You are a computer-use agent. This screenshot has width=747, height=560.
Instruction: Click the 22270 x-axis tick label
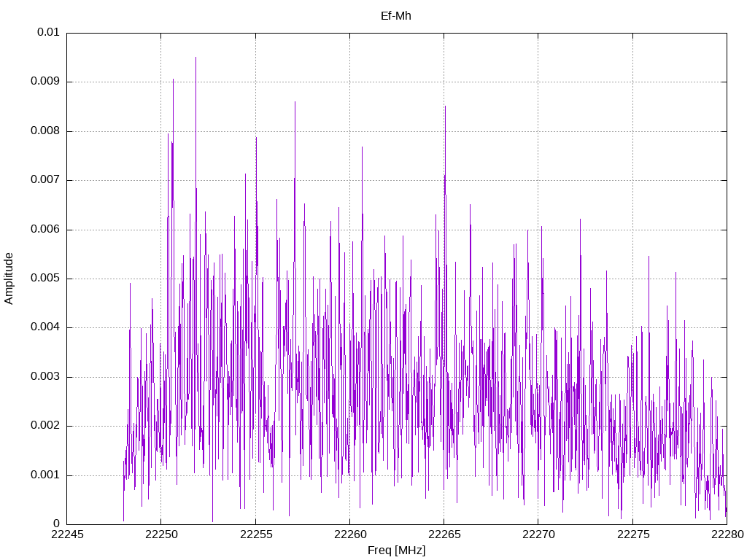point(538,534)
